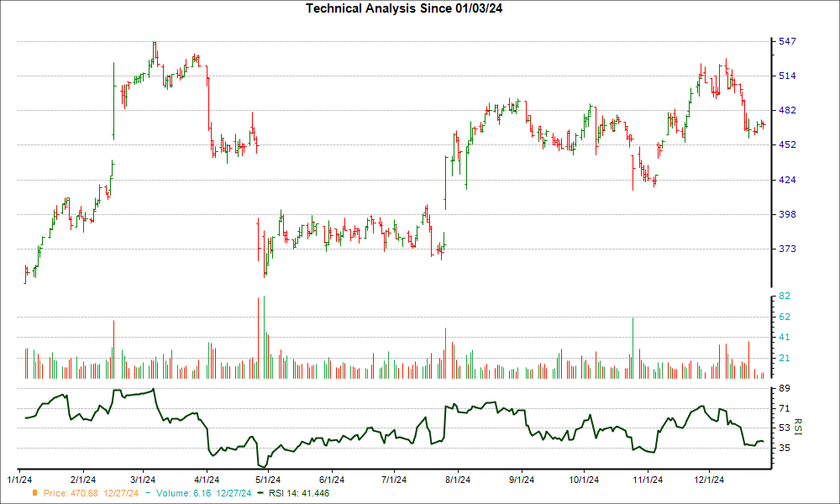Click the 1/1/24 starting date label
The height and width of the screenshot is (504, 840).
[20, 480]
